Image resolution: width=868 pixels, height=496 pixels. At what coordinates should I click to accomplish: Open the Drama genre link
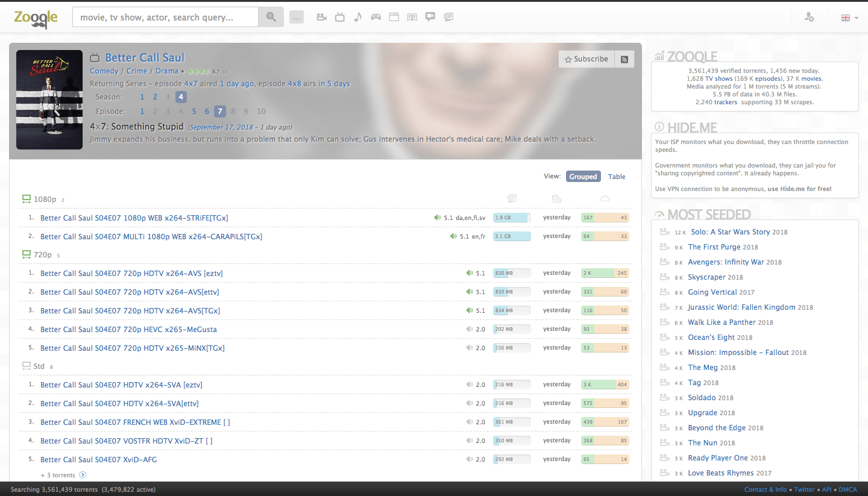click(167, 71)
